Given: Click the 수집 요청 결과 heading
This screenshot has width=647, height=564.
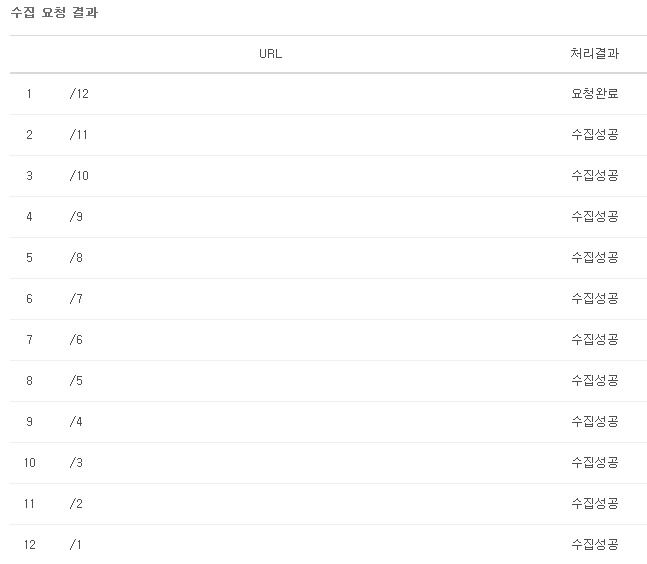Looking at the screenshot, I should pos(54,12).
